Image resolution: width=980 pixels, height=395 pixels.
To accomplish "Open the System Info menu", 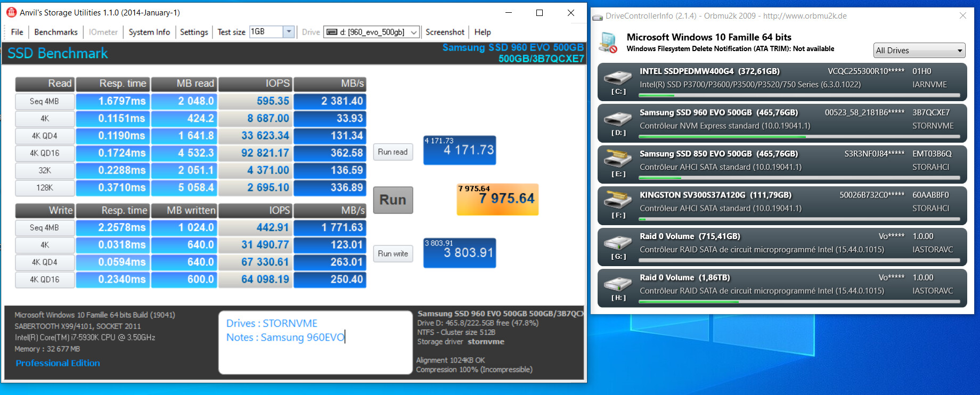I will coord(149,32).
